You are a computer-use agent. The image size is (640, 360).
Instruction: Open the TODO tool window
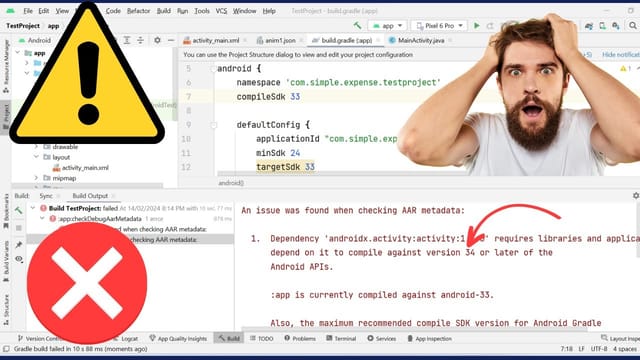click(261, 338)
